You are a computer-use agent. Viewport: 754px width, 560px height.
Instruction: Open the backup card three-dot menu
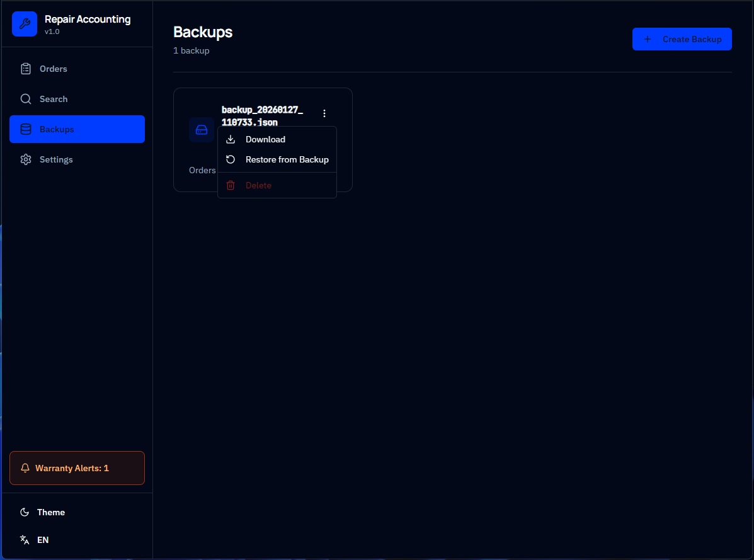click(x=324, y=113)
